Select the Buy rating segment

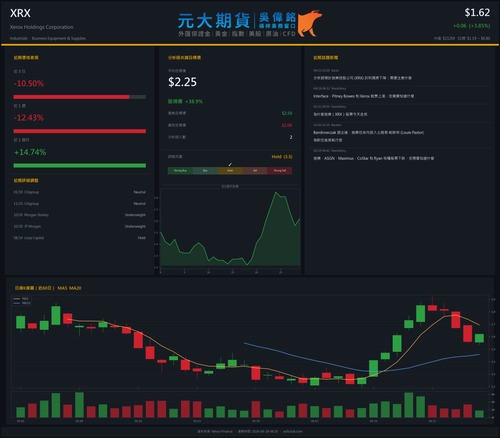tap(205, 171)
